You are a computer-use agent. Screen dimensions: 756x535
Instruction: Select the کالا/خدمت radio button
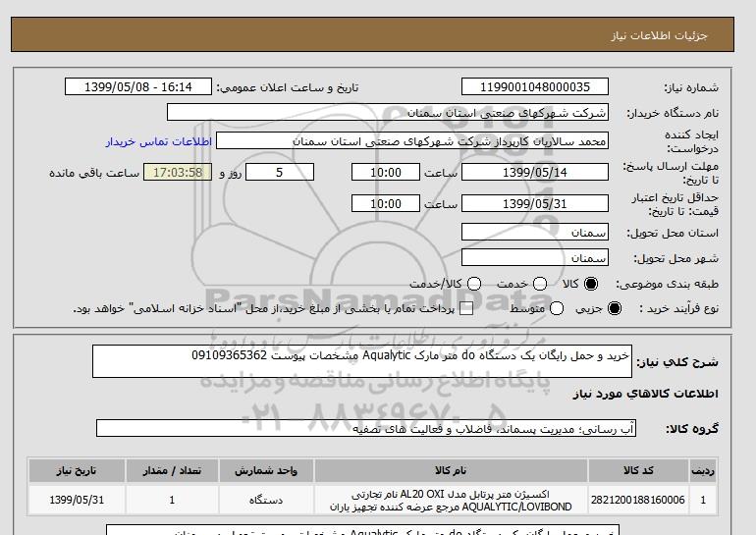click(474, 284)
